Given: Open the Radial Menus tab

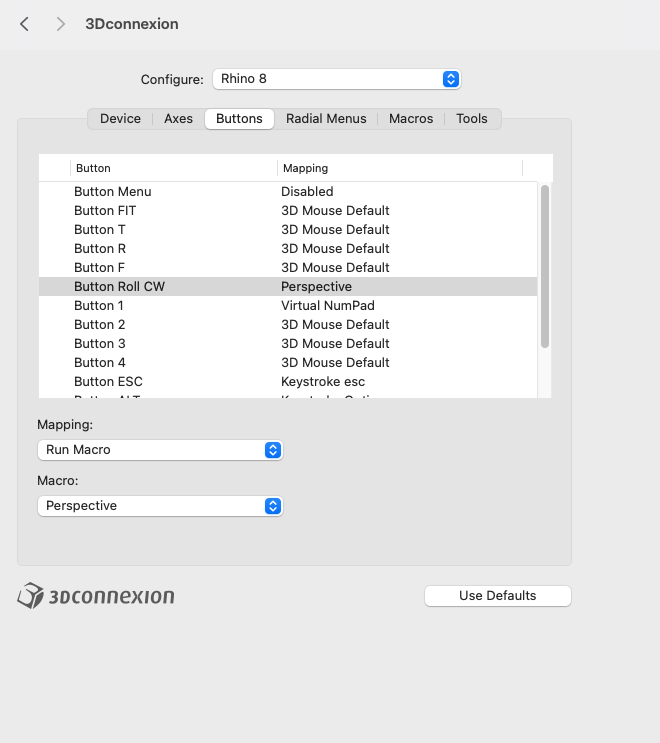Looking at the screenshot, I should tap(326, 118).
